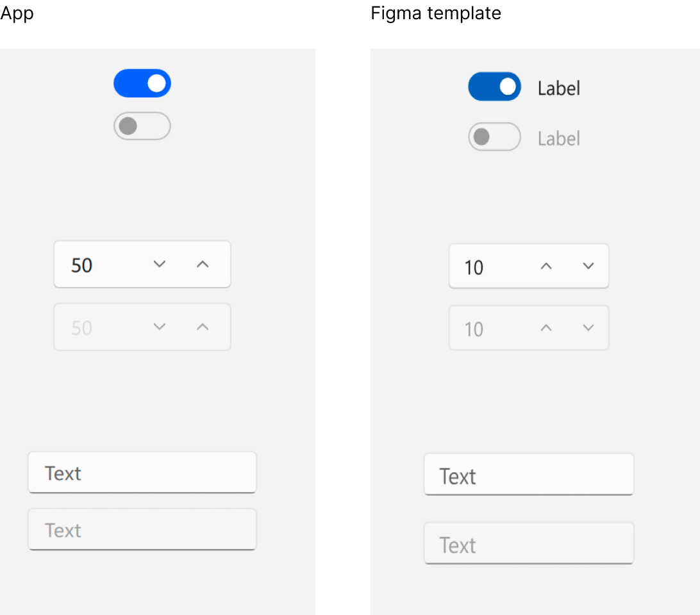This screenshot has width=700, height=615.
Task: Disable the blue Label toggle
Action: tap(495, 86)
